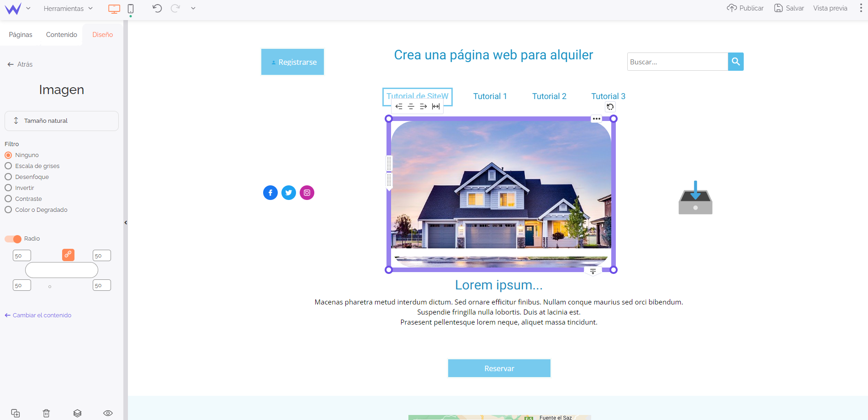Open Cambiar el contenido link
The image size is (868, 420).
tap(38, 315)
